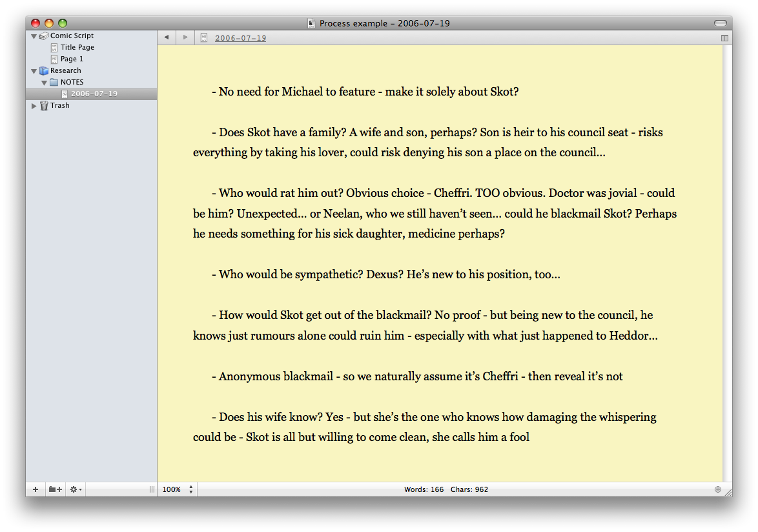Click the 2006-07-19 header title link
758x532 pixels.
coord(240,38)
